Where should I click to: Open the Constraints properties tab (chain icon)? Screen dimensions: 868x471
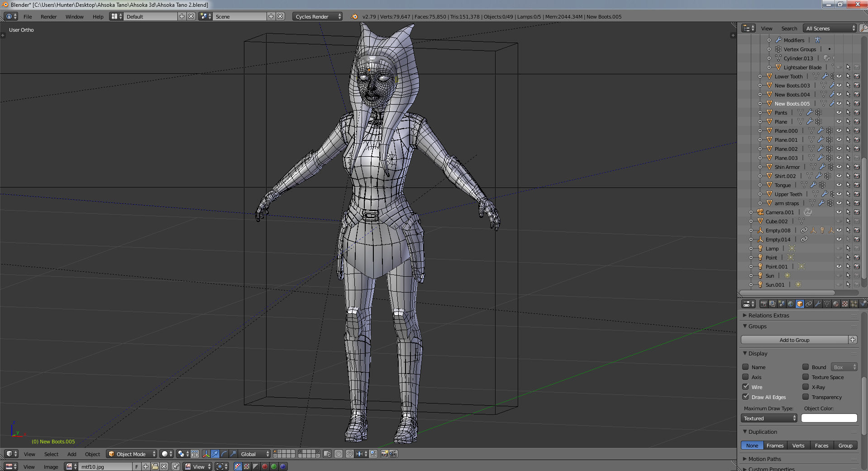tap(809, 304)
